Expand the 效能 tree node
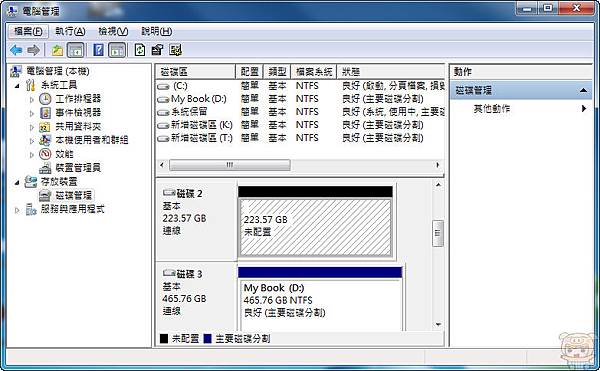The height and width of the screenshot is (371, 600). (x=32, y=155)
